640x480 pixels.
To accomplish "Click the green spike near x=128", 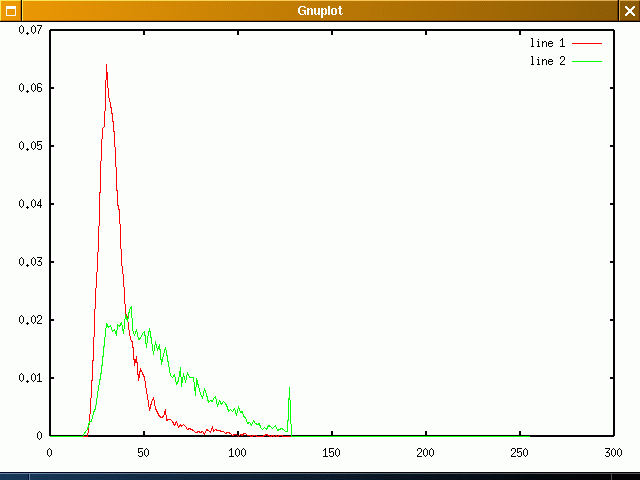I will (290, 389).
